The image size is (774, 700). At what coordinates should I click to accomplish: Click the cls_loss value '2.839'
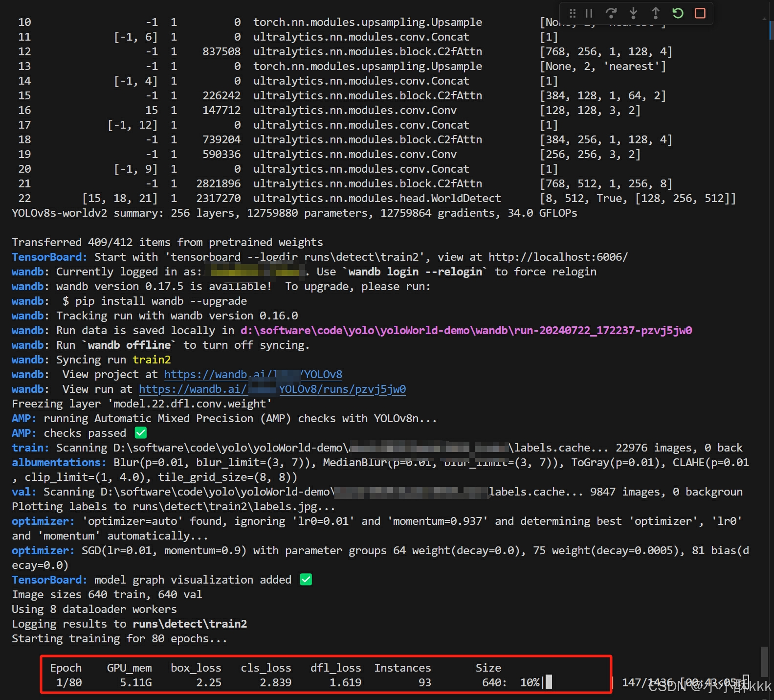tap(275, 683)
